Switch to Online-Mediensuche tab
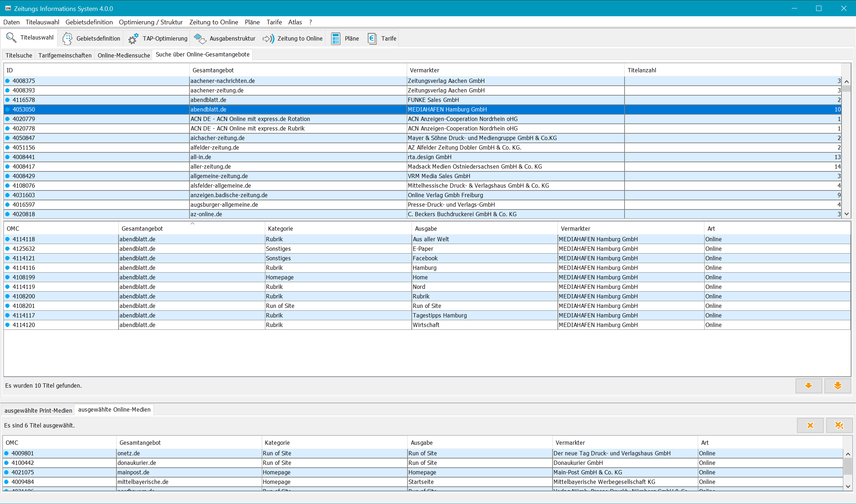Viewport: 856px width, 504px height. coord(124,55)
